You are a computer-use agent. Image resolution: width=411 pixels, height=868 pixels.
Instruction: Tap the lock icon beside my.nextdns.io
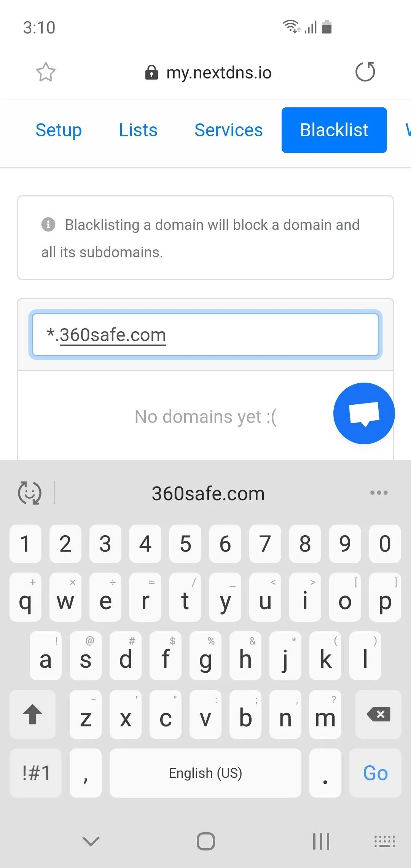pos(151,72)
